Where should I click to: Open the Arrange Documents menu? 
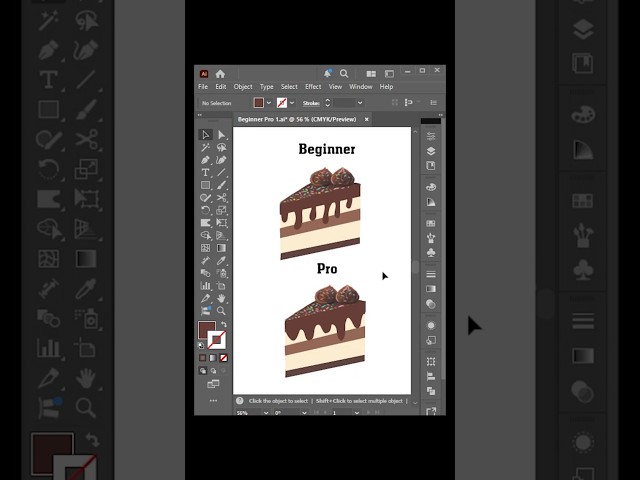coord(371,74)
